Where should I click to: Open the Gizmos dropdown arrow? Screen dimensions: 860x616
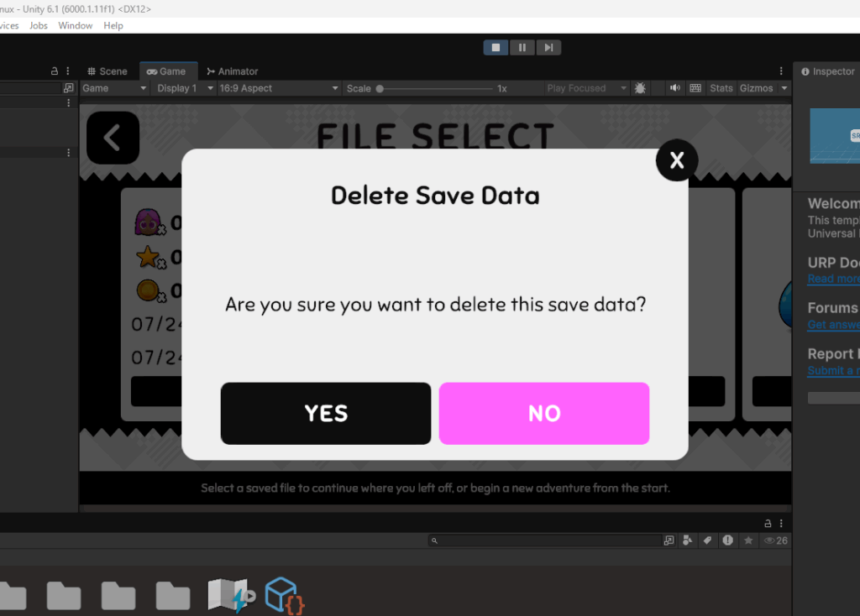click(x=784, y=88)
